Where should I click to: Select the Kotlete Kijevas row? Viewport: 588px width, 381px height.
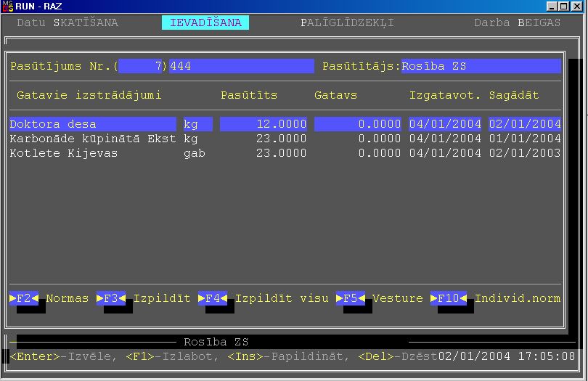[285, 153]
